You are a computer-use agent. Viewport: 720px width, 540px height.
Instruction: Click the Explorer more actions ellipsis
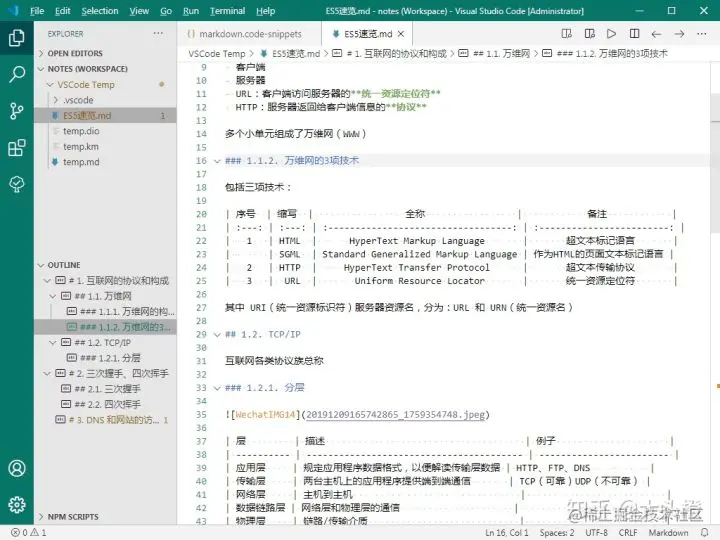158,34
